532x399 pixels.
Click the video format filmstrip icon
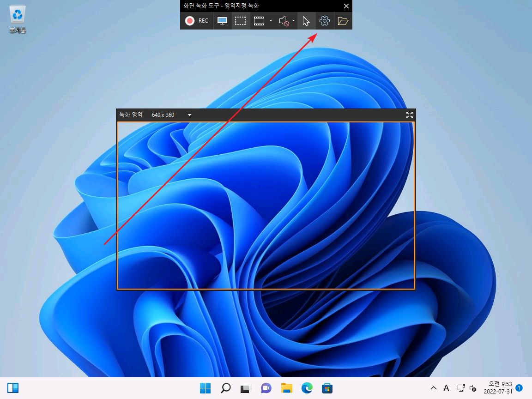click(x=259, y=21)
